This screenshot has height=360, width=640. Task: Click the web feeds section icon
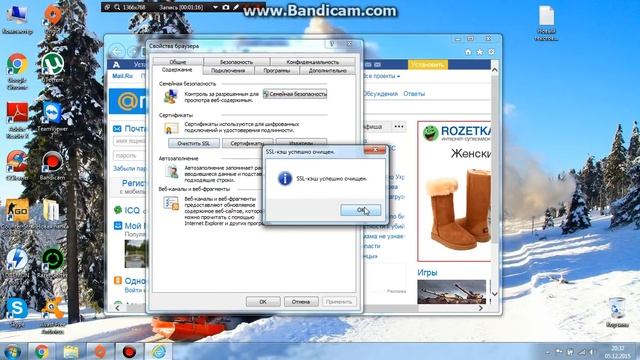(171, 203)
